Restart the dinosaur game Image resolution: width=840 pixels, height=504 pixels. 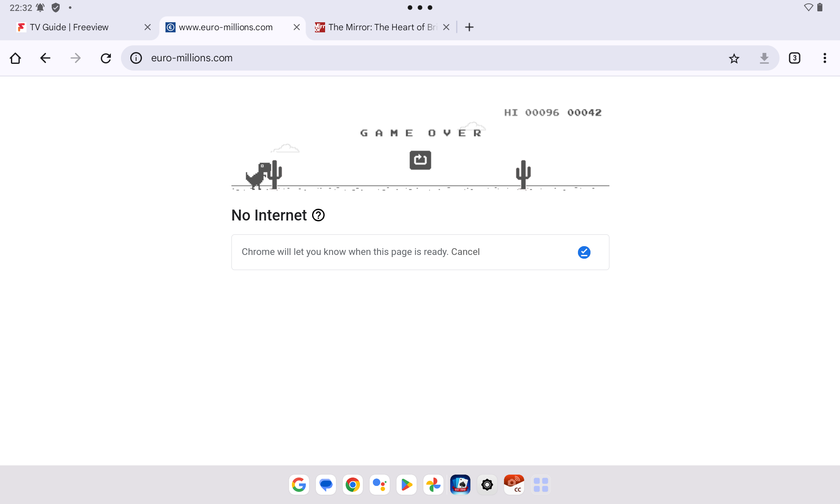pos(420,160)
